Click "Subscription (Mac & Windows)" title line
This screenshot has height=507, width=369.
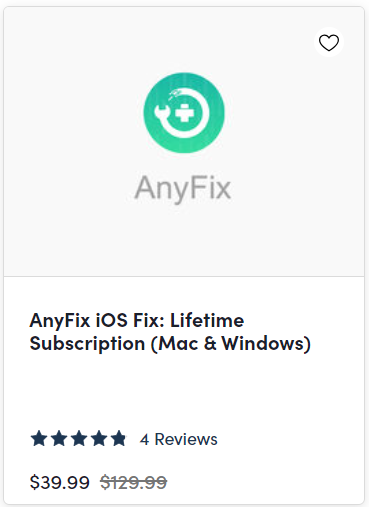click(170, 343)
